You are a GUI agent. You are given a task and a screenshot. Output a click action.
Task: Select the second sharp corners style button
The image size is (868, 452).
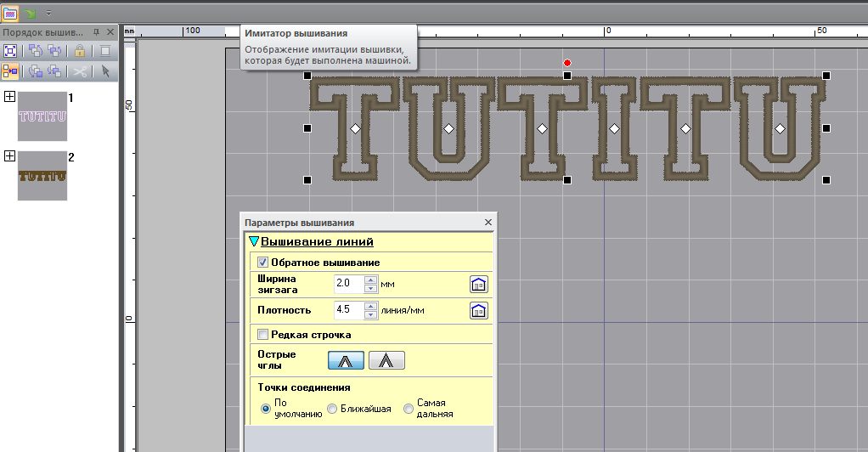tap(386, 360)
